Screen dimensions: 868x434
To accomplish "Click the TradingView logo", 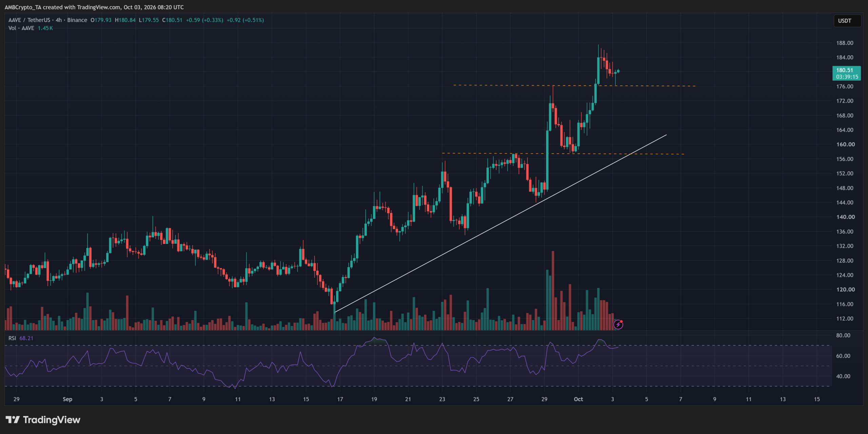I will [43, 420].
